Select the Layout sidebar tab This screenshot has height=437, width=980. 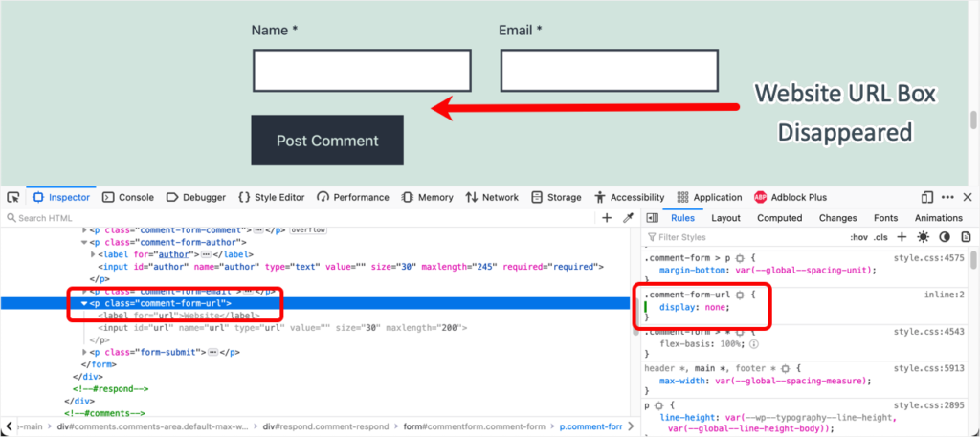[x=725, y=218]
